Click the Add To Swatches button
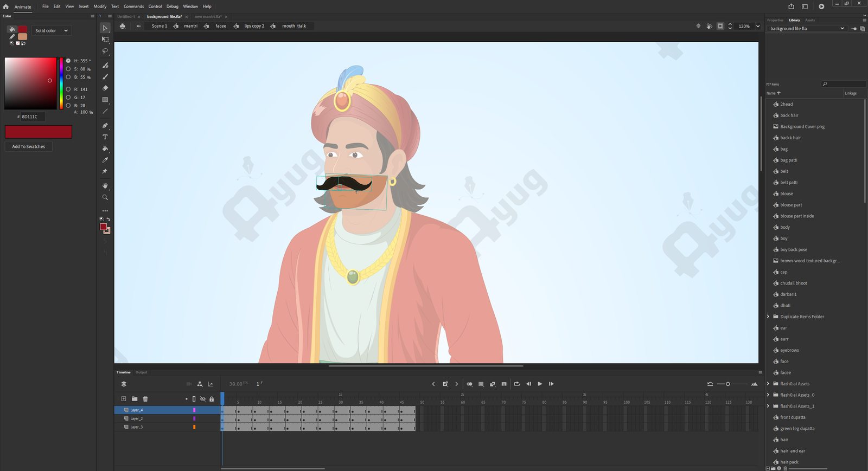The width and height of the screenshot is (868, 471). click(29, 146)
